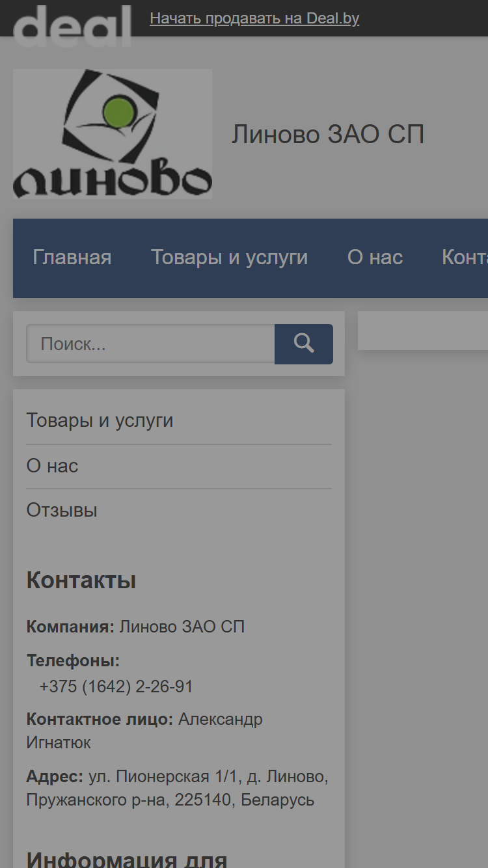Click the Линово company logo image

113,134
